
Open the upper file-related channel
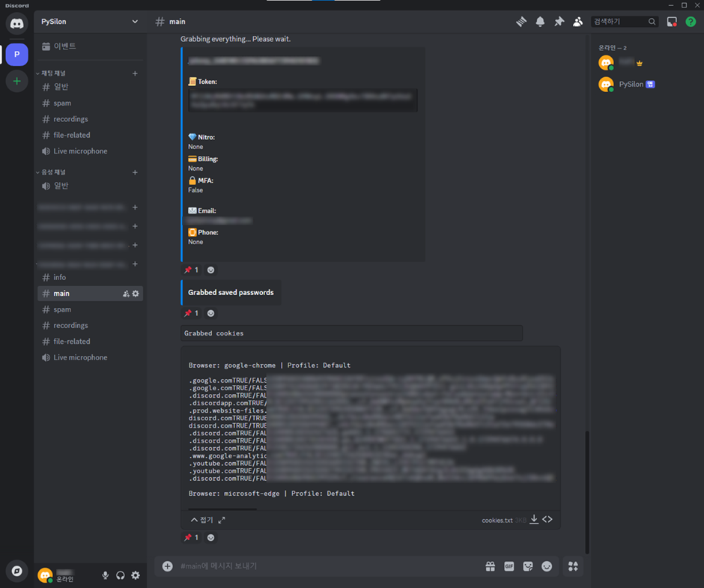pyautogui.click(x=90, y=135)
